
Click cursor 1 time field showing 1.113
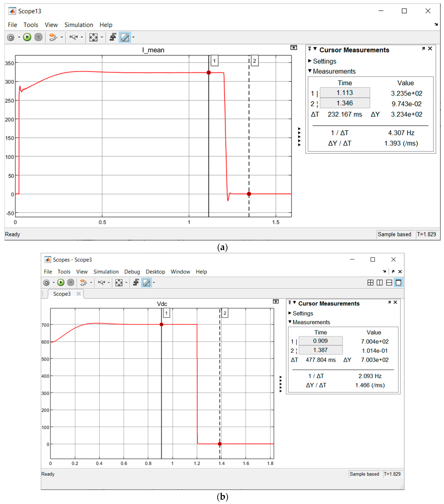tap(345, 93)
